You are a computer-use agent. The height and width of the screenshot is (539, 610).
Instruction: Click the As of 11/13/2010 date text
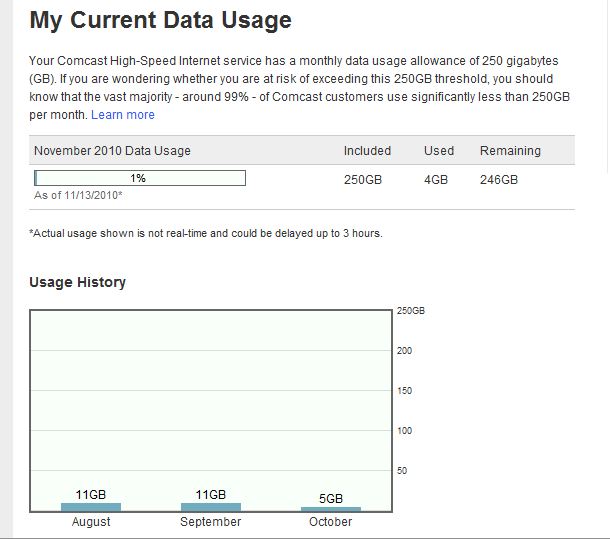click(x=78, y=194)
